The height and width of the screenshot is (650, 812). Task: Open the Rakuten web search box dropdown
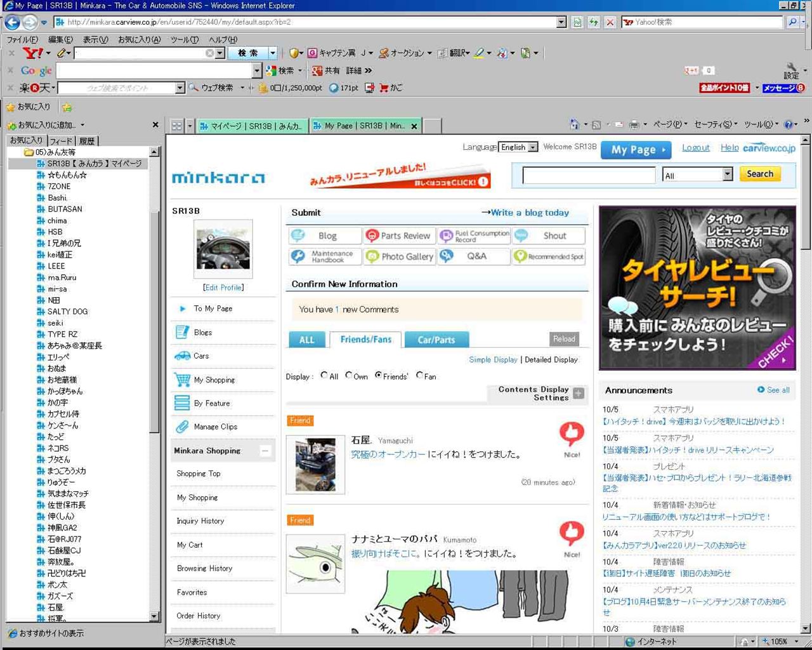180,88
